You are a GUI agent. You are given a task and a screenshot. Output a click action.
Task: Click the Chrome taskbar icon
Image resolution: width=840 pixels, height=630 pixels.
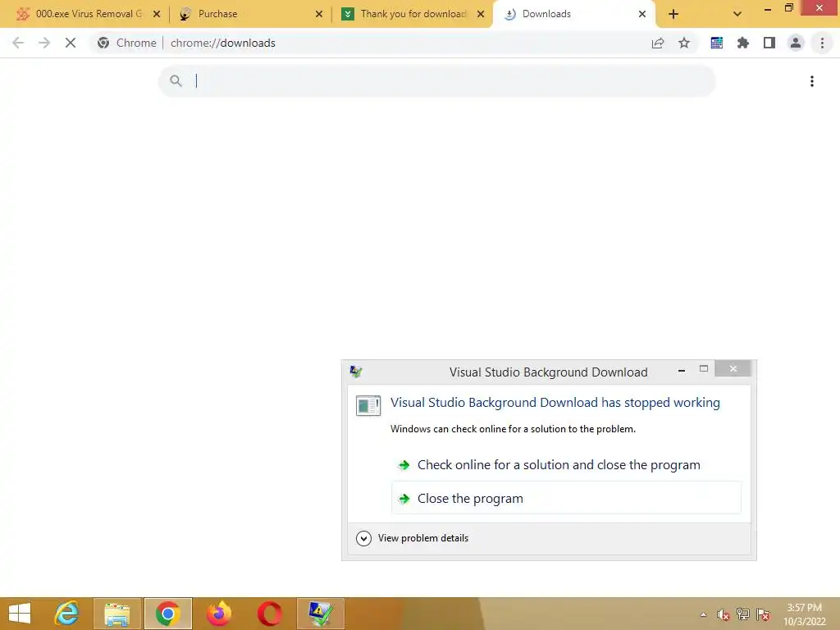pyautogui.click(x=167, y=614)
